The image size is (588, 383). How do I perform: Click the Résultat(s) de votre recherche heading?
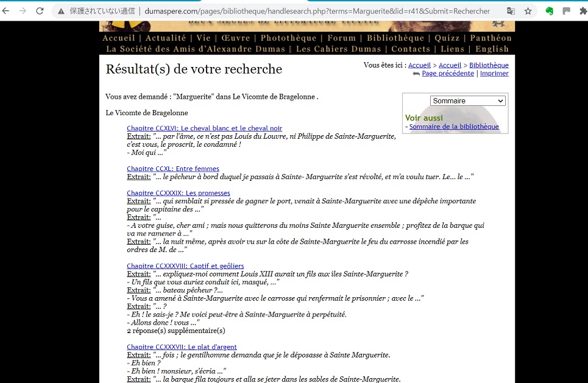(194, 69)
